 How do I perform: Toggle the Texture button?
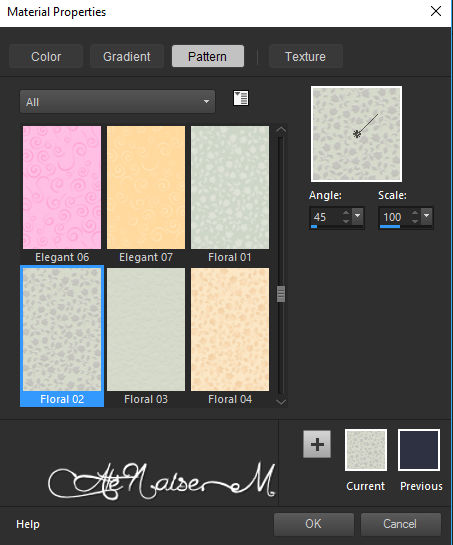click(305, 56)
